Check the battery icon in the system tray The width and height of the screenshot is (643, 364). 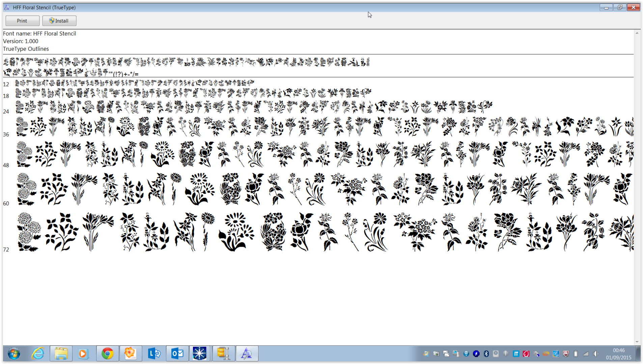576,354
